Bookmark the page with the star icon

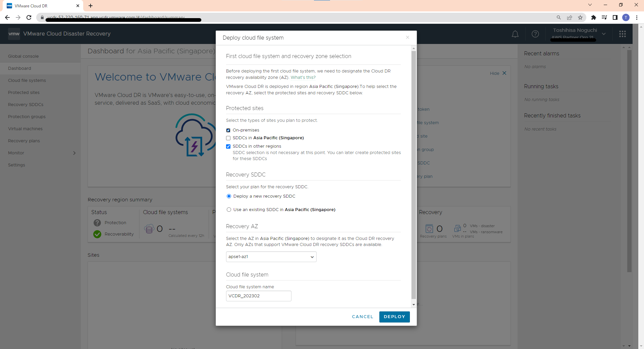coord(580,17)
